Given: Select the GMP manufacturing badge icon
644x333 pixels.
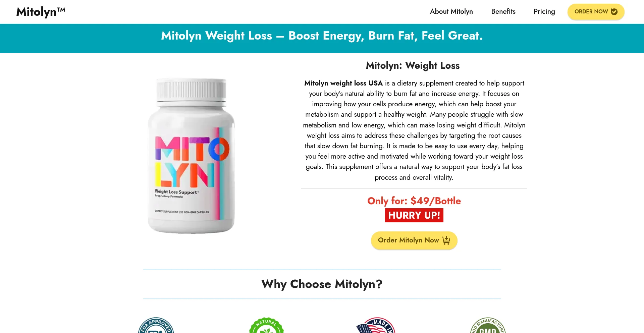Looking at the screenshot, I should [488, 325].
